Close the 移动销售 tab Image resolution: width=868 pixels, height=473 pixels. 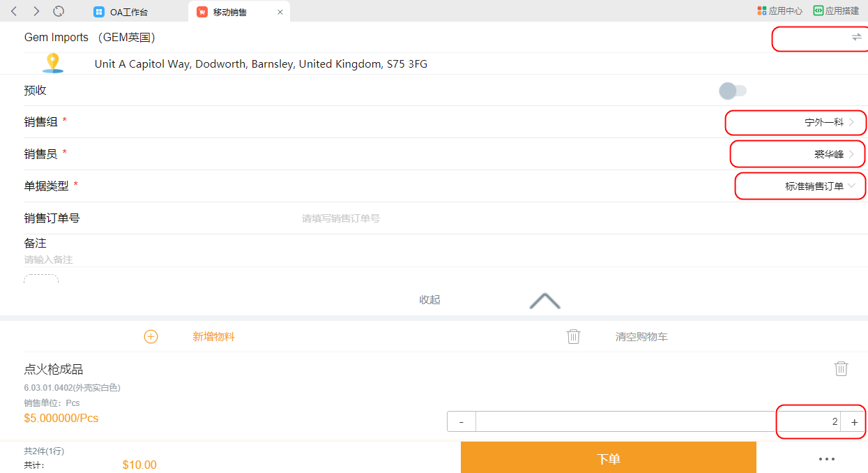(280, 12)
